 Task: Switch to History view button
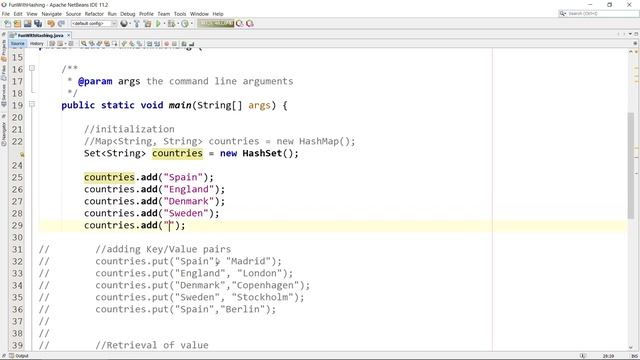point(36,43)
